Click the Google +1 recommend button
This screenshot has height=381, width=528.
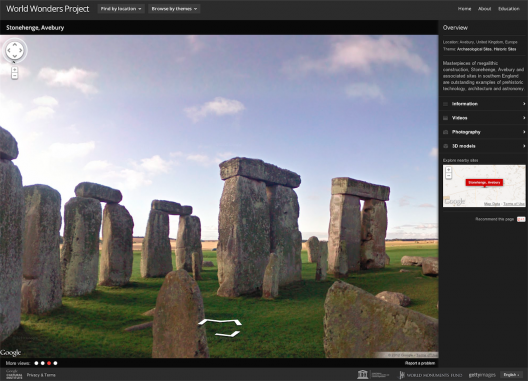(521, 219)
